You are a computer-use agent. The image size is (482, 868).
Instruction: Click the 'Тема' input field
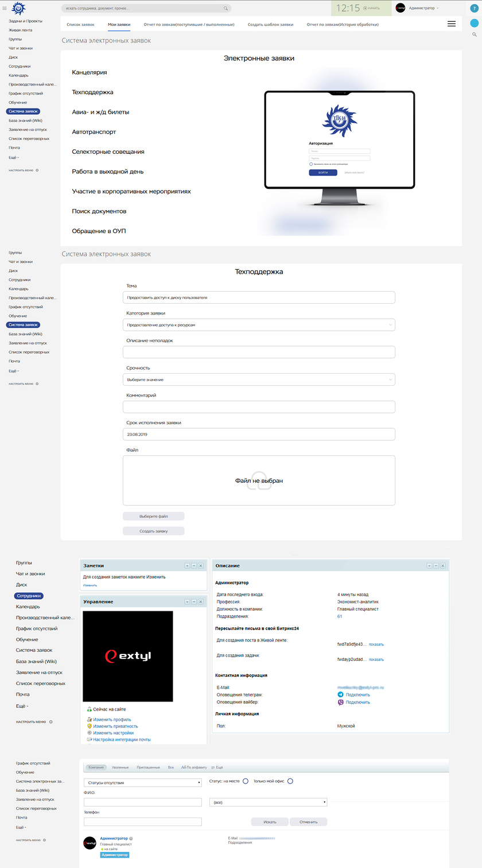[259, 297]
